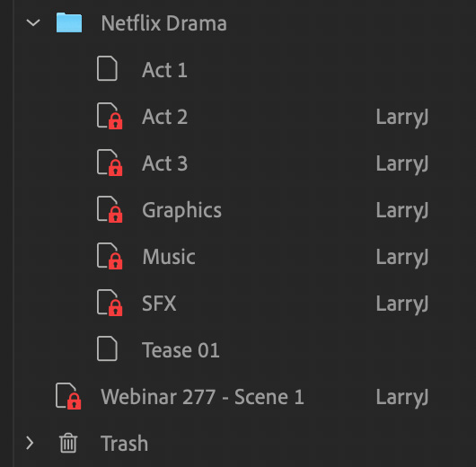Click LarryJ lock owner beside Music
The height and width of the screenshot is (467, 476).
pos(402,258)
